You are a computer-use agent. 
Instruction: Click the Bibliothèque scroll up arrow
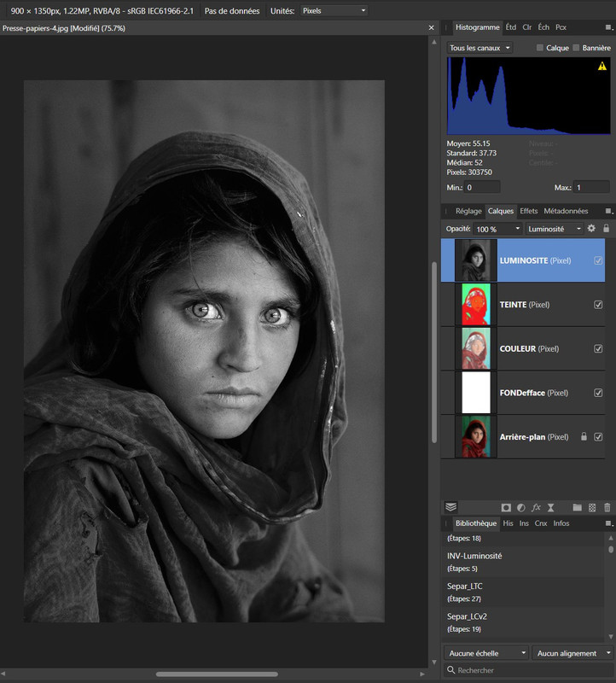coord(611,538)
